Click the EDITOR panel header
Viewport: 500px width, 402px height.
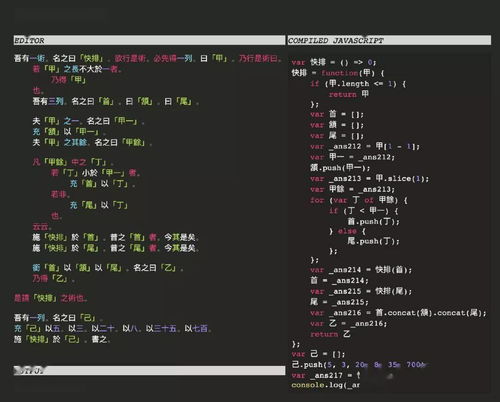149,40
